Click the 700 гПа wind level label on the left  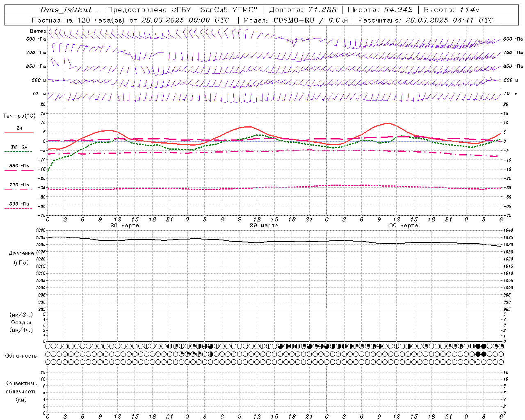(x=36, y=52)
